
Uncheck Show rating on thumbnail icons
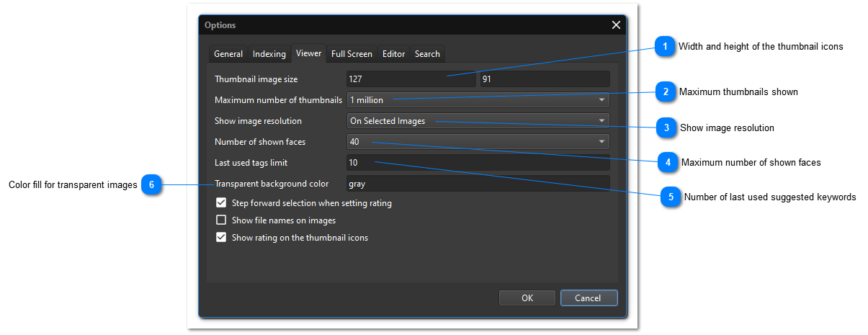(x=222, y=238)
